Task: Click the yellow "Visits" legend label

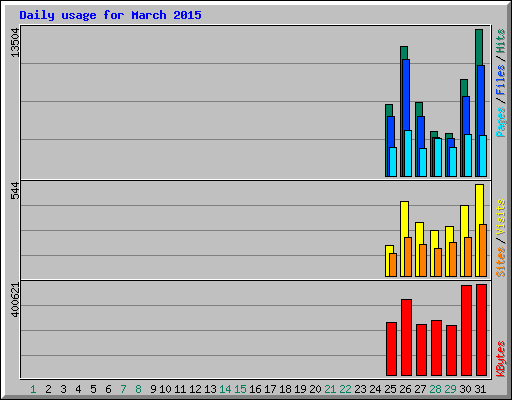Action: [x=501, y=217]
